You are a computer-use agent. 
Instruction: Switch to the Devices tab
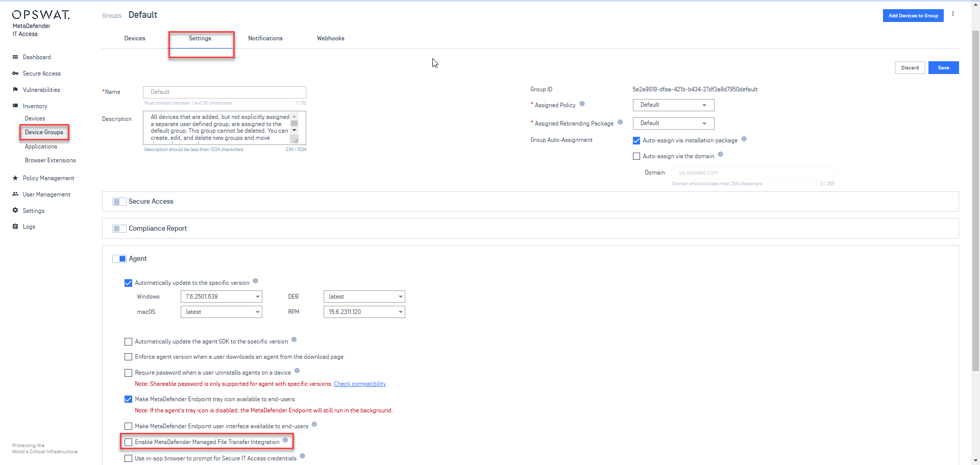pyautogui.click(x=135, y=38)
